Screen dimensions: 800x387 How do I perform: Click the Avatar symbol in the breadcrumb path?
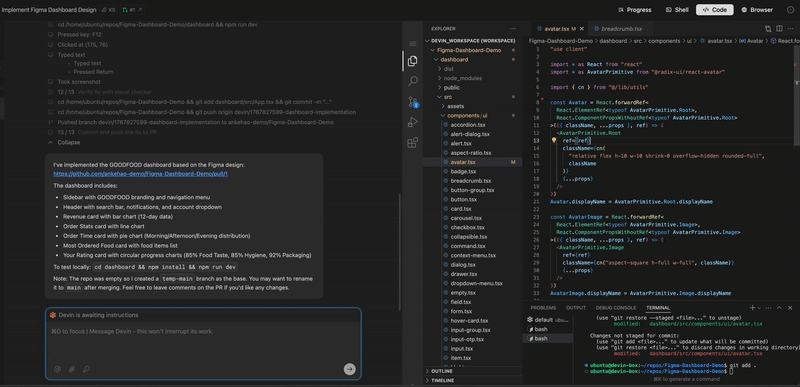point(751,41)
